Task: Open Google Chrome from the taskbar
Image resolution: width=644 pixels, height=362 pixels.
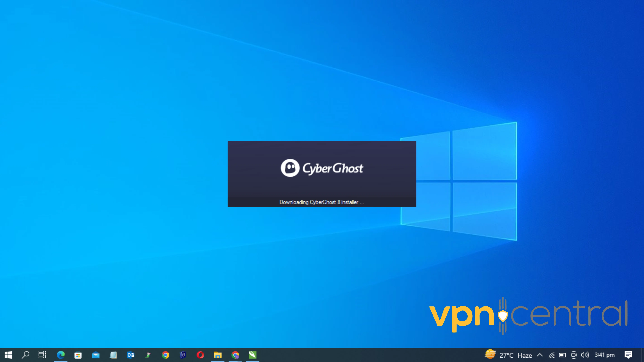Action: pos(165,355)
